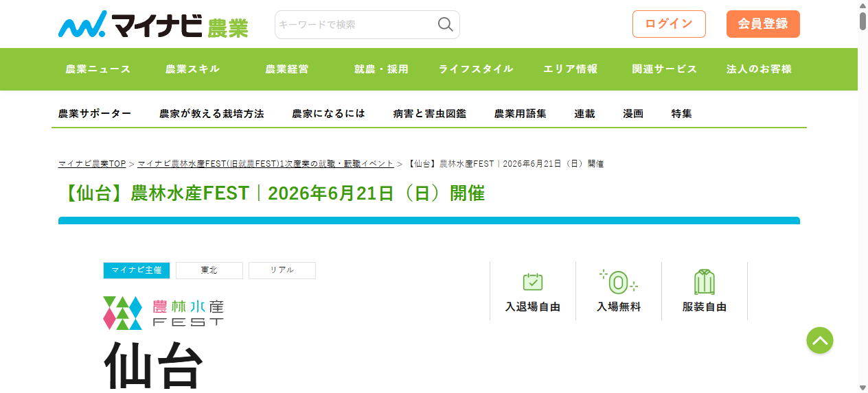
Task: Click the browser vertical scrollbar thumb
Action: tap(863, 16)
